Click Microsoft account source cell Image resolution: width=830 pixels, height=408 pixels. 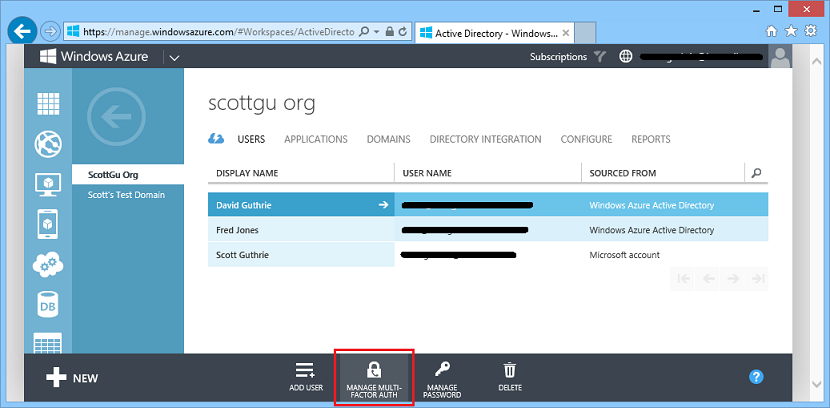coord(625,255)
